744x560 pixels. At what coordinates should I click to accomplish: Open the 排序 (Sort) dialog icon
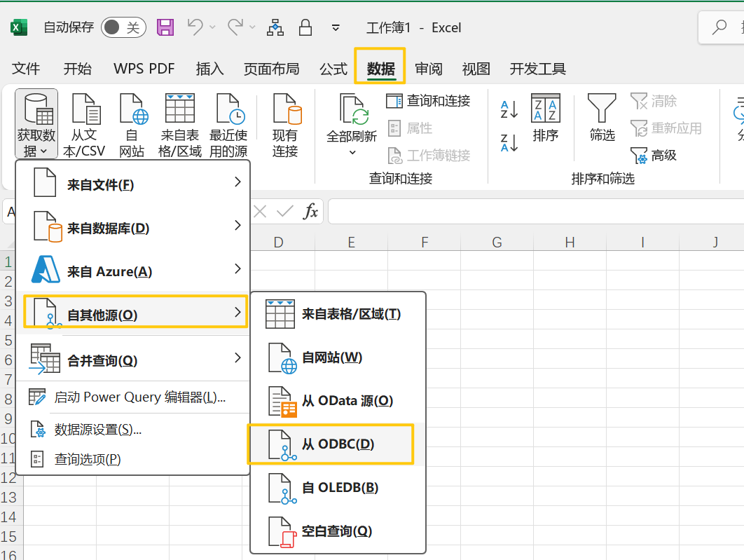click(546, 118)
